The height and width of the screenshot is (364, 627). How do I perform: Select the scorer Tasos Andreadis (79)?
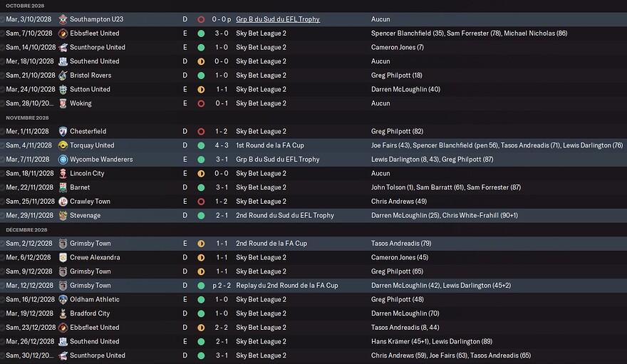point(401,243)
